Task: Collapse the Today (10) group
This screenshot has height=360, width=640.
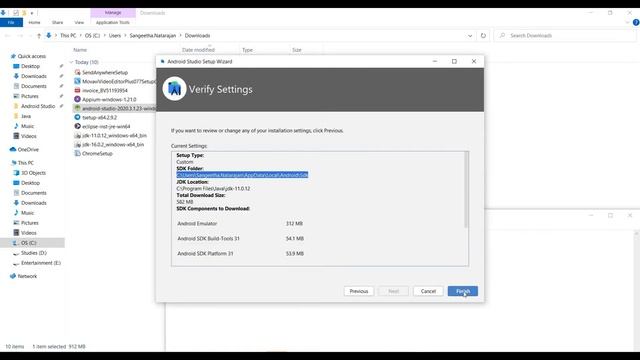Action: tap(71, 62)
